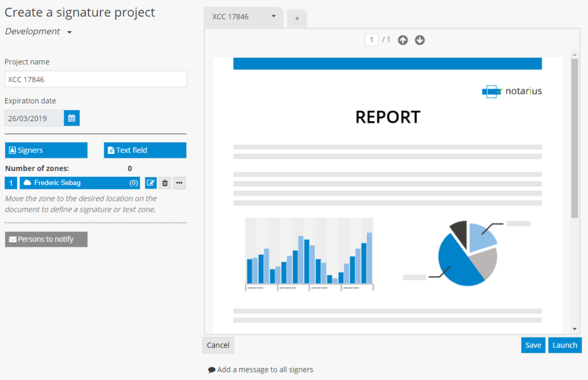Click the Text field button
The height and width of the screenshot is (380, 588).
click(x=145, y=150)
